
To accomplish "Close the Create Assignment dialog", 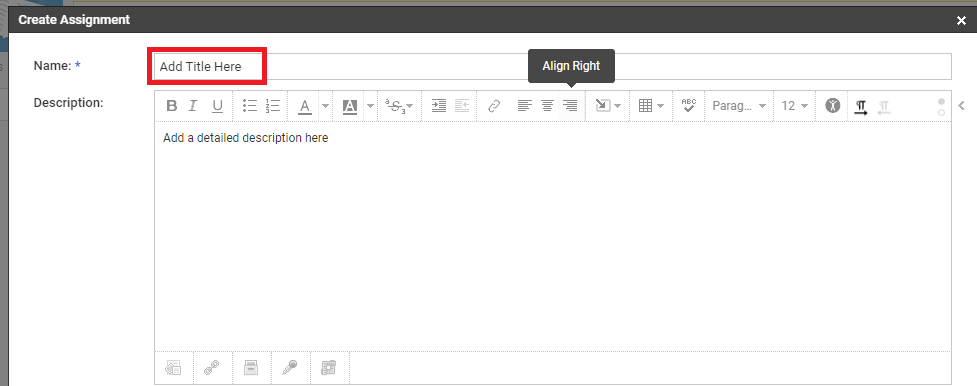I will 961,21.
